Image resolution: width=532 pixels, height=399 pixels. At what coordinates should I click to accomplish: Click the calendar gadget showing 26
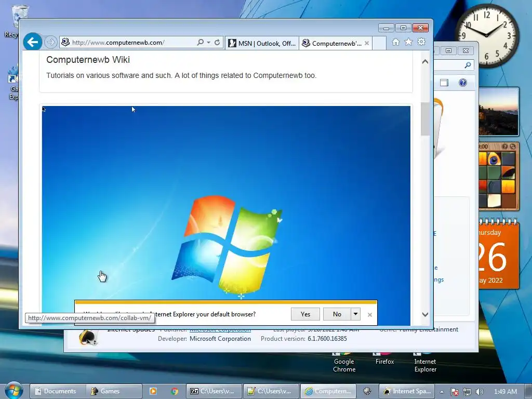(499, 255)
